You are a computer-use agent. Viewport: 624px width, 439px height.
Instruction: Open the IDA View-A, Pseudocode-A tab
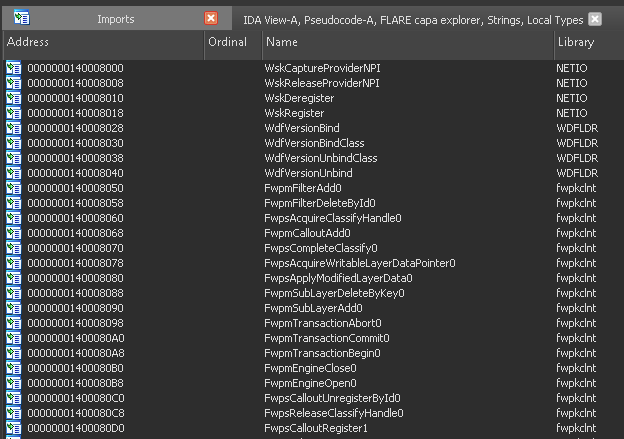pos(412,18)
